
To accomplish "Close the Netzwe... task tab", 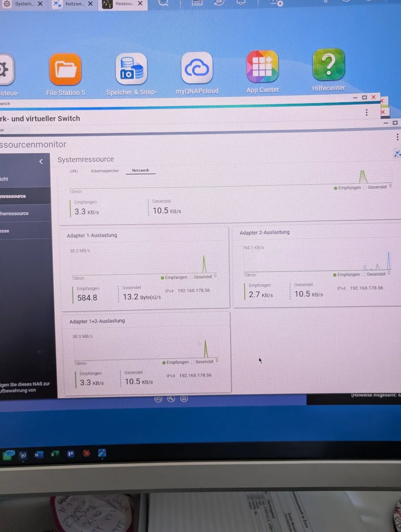I will coord(90,4).
